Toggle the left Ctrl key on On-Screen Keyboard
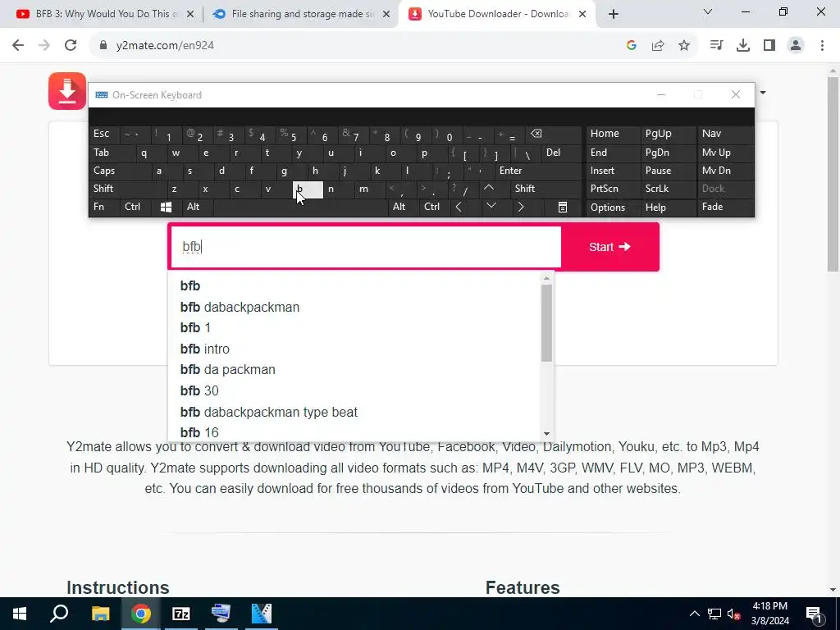This screenshot has height=630, width=840. point(136,207)
